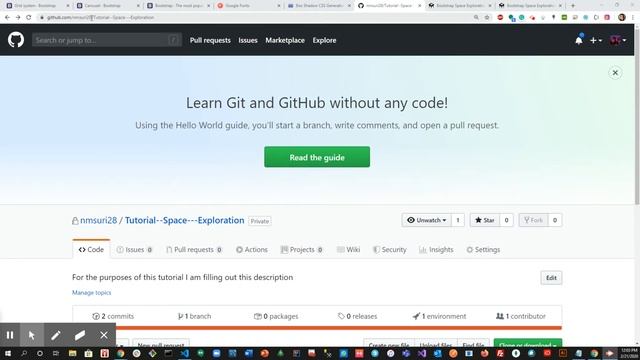Open Explore in the top navigation
This screenshot has width=640, height=360.
(x=324, y=40)
